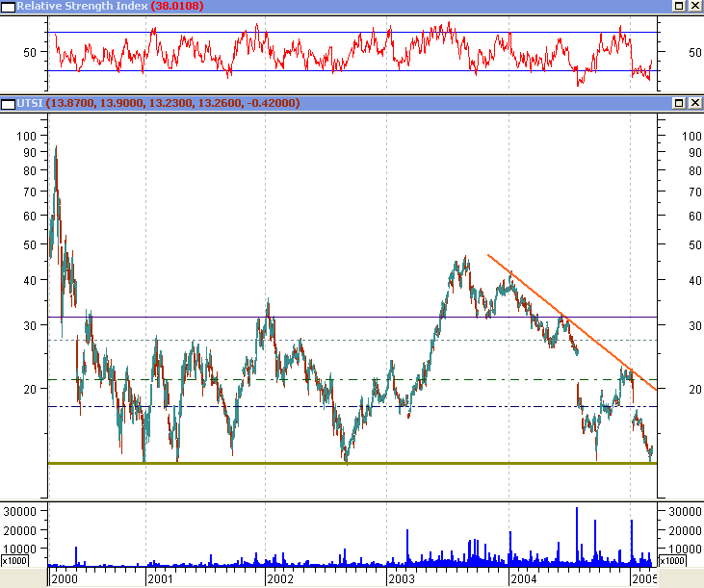This screenshot has width=704, height=588.
Task: Select the dark blue dash-dot line near 18
Action: coord(352,407)
